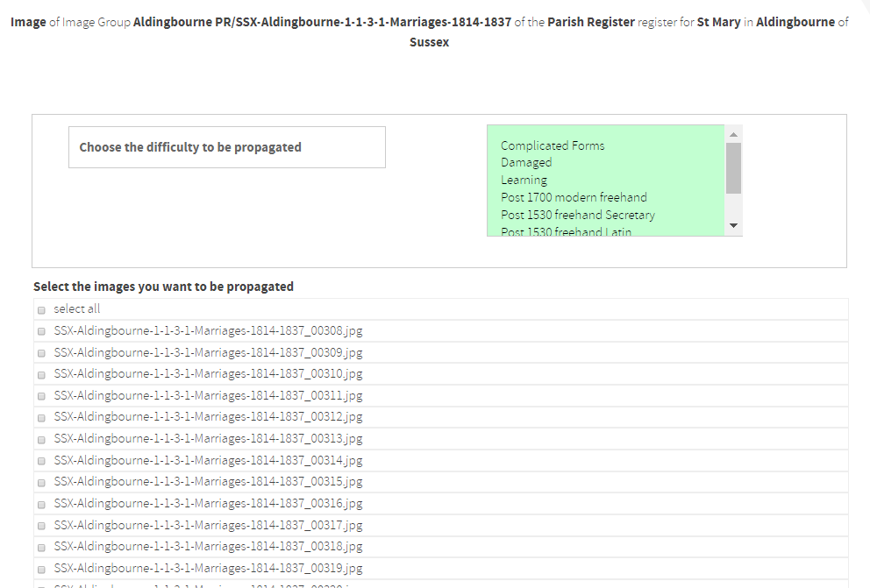The width and height of the screenshot is (870, 588).
Task: Click the Aldingbourne PR image group title
Action: [323, 22]
